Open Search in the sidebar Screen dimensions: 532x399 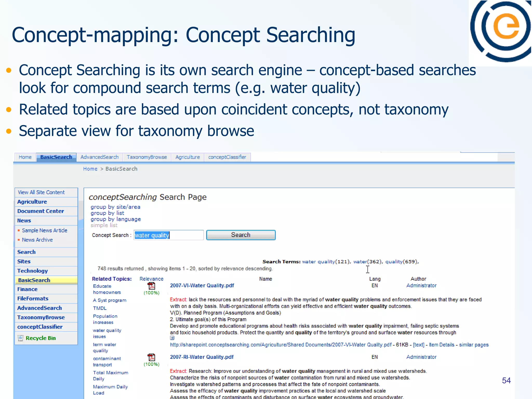coord(26,252)
